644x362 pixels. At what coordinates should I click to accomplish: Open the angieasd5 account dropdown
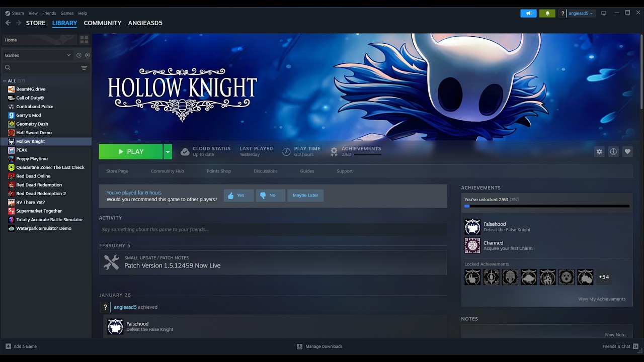click(581, 13)
